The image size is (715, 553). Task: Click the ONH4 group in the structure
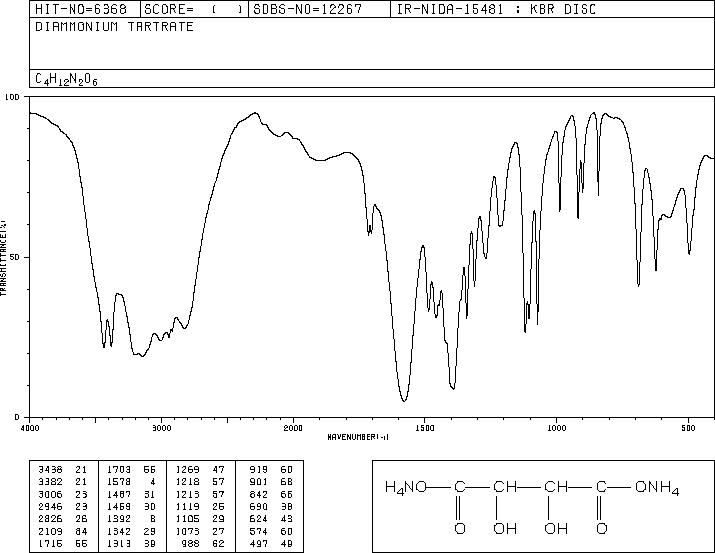(x=657, y=487)
